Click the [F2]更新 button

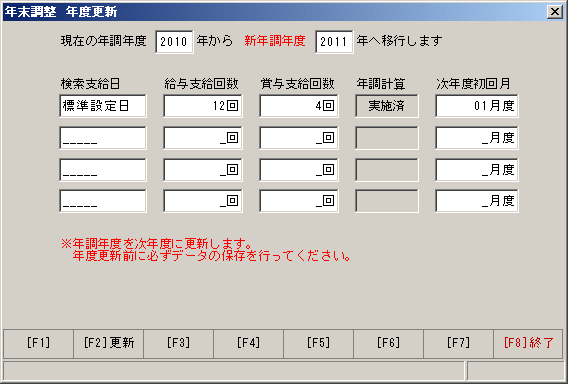click(x=109, y=343)
